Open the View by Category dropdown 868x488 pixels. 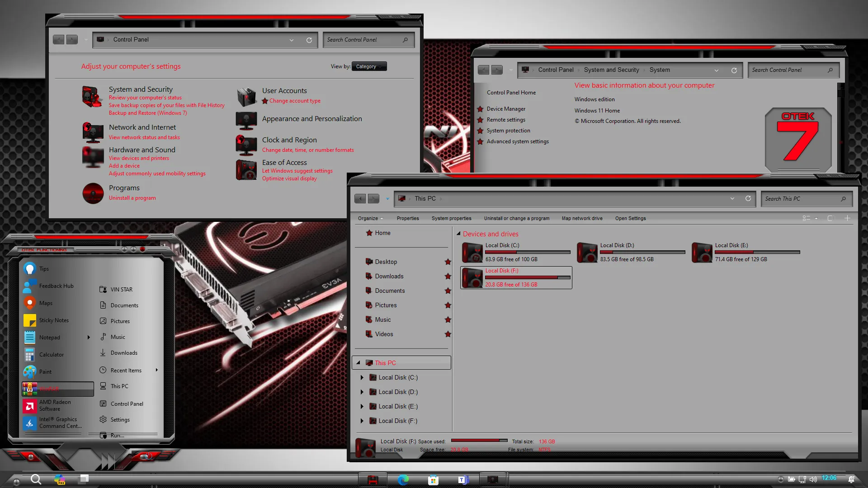pyautogui.click(x=369, y=66)
